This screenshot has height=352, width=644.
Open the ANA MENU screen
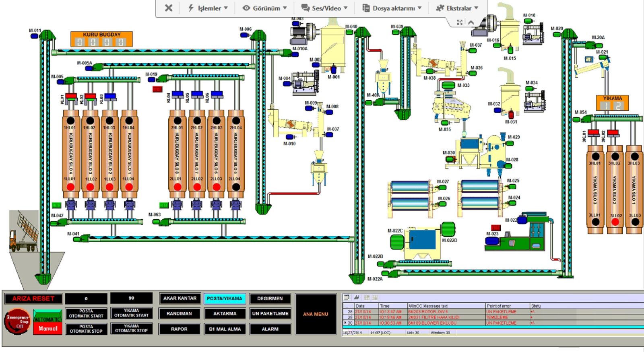click(316, 314)
